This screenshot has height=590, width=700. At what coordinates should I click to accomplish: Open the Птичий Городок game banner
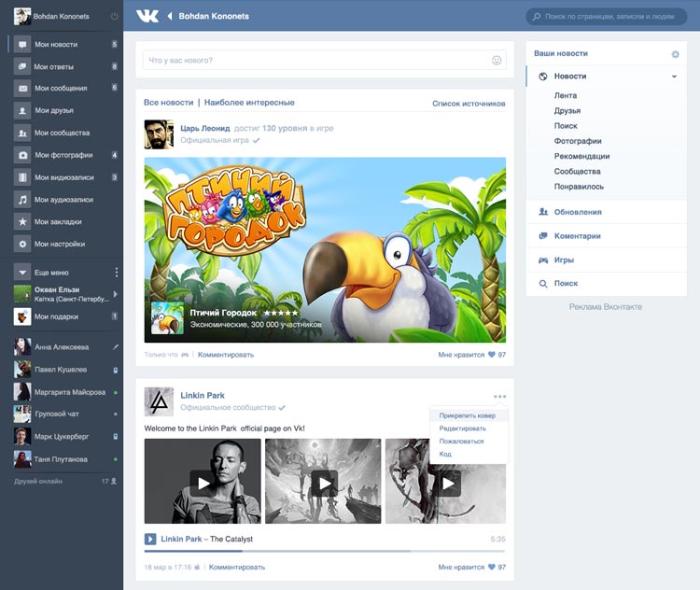[325, 250]
